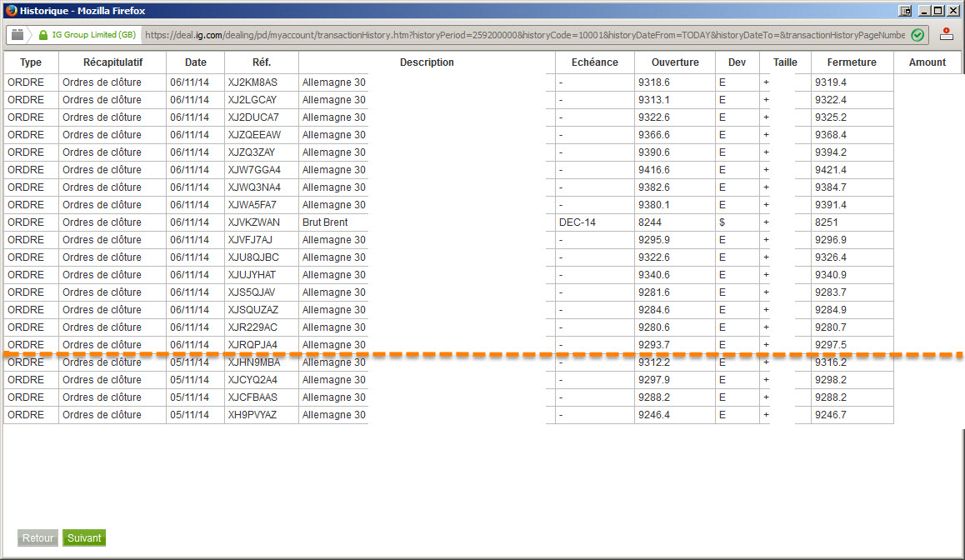Click the IG Group Limited (GB) identity label
Screen dimensions: 965x560
[93, 35]
